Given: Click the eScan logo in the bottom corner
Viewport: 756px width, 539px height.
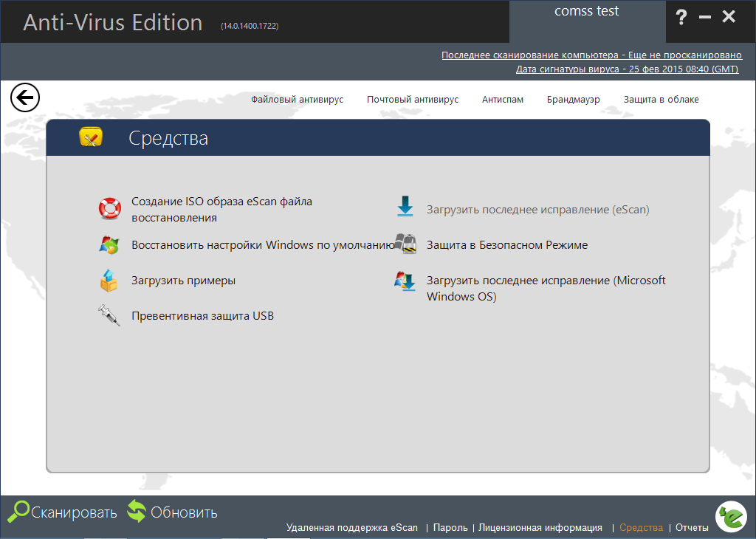Looking at the screenshot, I should tap(731, 518).
